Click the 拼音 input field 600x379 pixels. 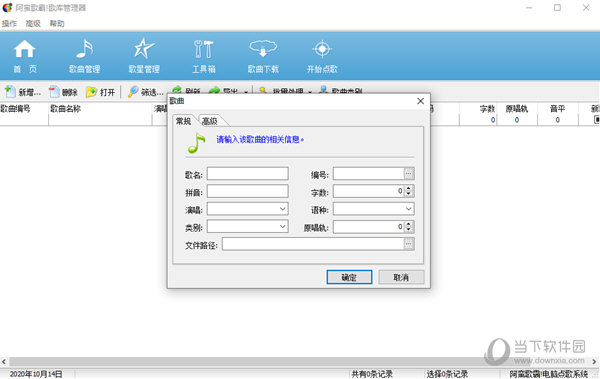tap(248, 191)
